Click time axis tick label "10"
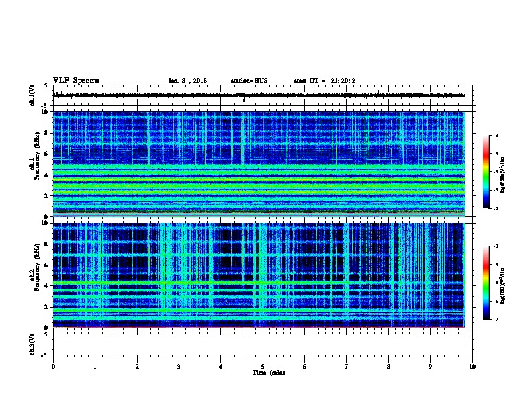 [x=472, y=367]
